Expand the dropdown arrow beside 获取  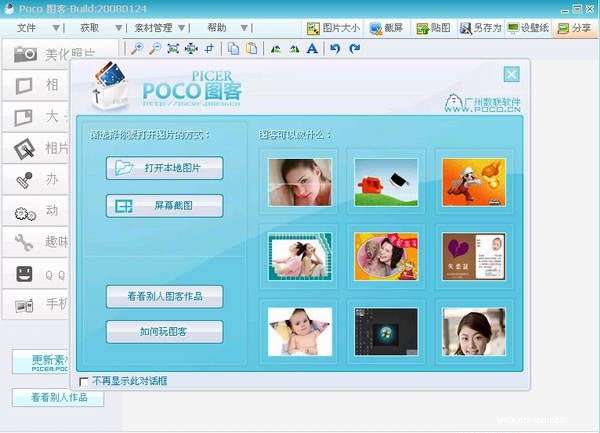click(x=119, y=28)
